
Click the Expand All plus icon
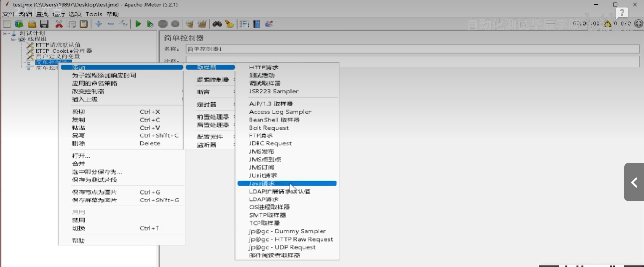(99, 24)
